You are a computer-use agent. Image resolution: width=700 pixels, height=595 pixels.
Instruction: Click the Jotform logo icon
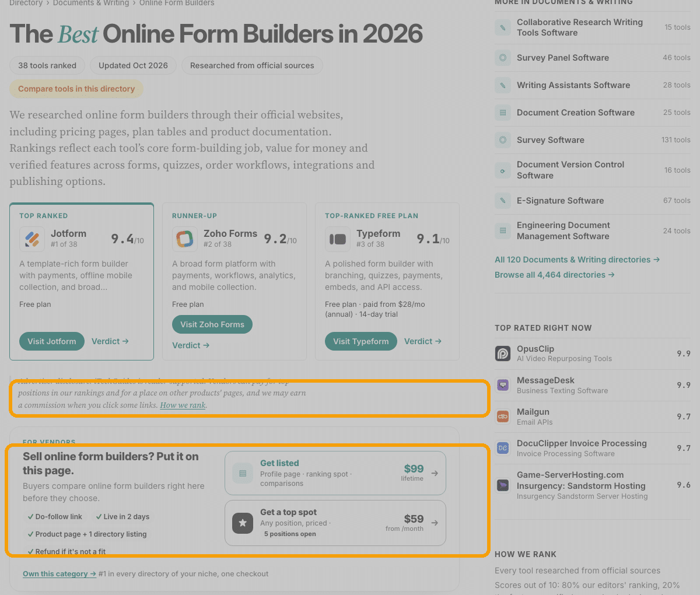click(32, 239)
